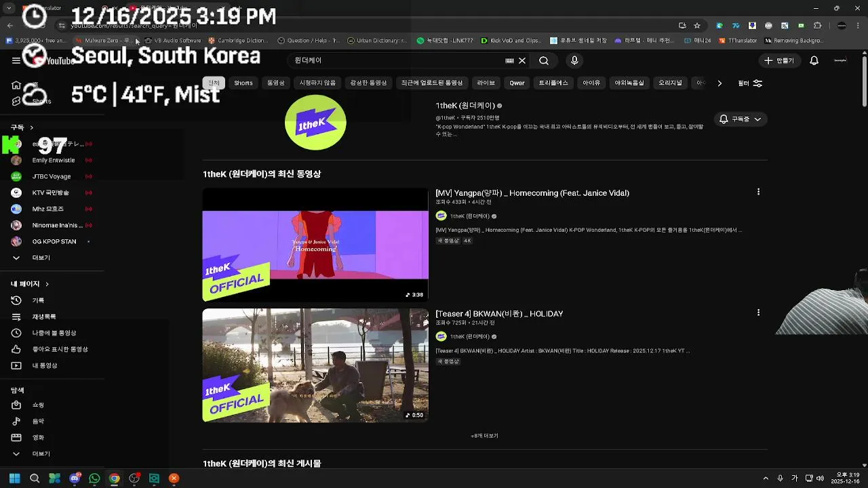The image size is (868, 488).
Task: Select the 라이브 filter chip
Action: (486, 83)
